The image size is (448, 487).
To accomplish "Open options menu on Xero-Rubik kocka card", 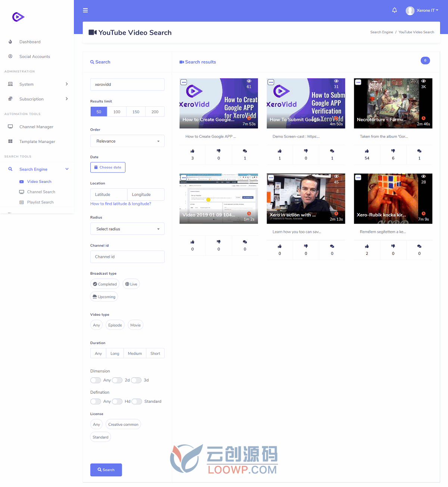I will point(358,178).
